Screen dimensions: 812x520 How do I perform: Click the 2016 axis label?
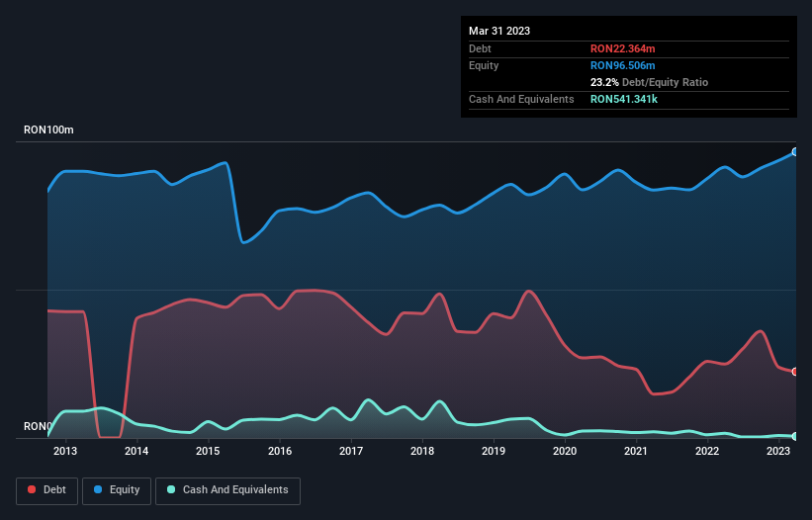[280, 451]
